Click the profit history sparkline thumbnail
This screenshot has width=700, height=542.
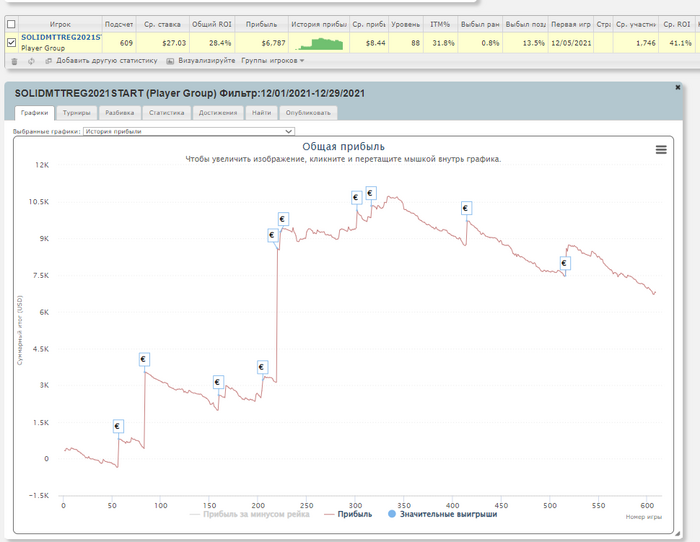tap(319, 43)
